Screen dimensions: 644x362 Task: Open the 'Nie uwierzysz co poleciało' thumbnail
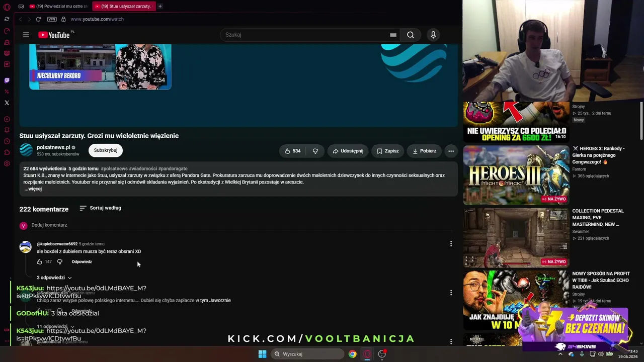[516, 122]
